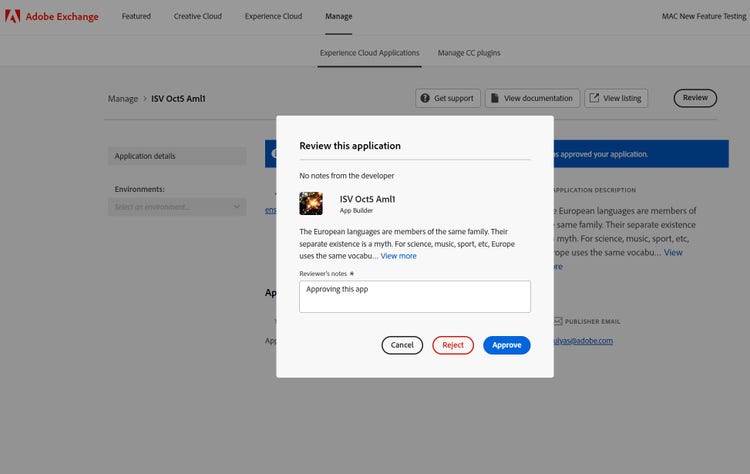Image resolution: width=750 pixels, height=474 pixels.
Task: Click the publisher email envelope icon
Action: point(557,321)
